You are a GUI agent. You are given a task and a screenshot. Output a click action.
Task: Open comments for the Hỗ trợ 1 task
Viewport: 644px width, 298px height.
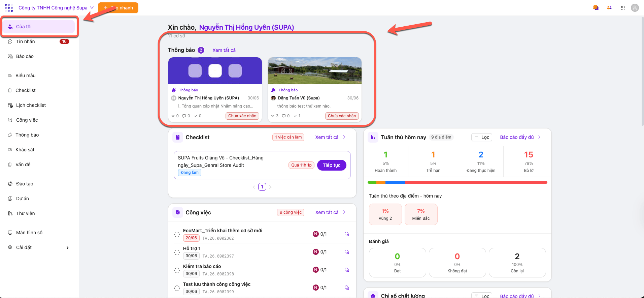347,252
